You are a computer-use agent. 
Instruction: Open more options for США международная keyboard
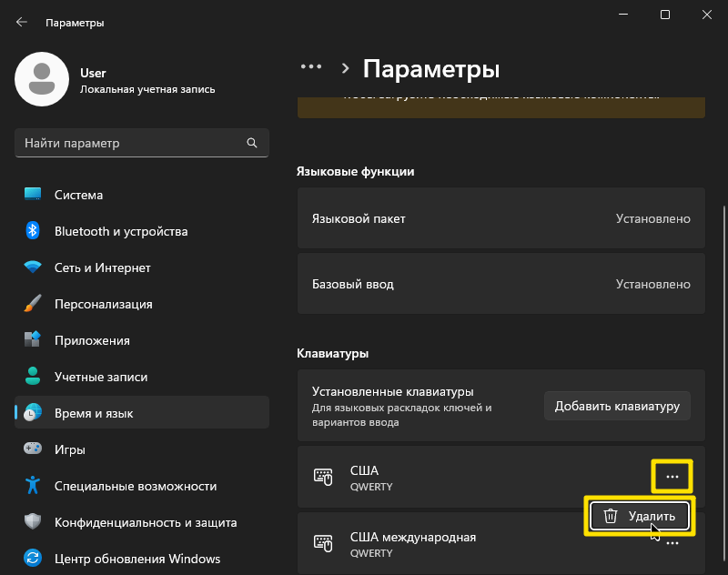click(672, 543)
